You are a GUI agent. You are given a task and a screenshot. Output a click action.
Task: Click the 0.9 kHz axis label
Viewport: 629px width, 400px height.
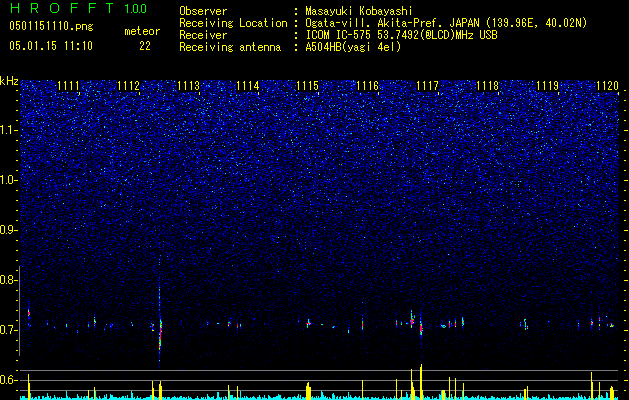[8, 230]
